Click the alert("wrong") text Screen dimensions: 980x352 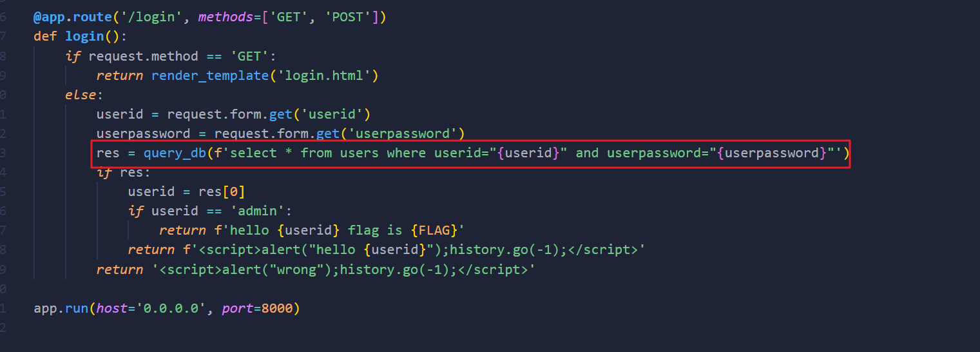pos(273,269)
